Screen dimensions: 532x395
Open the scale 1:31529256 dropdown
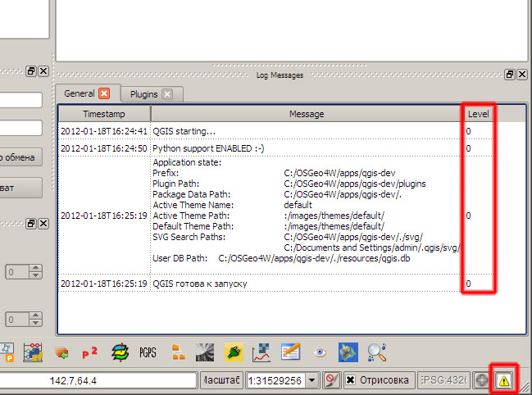[311, 380]
